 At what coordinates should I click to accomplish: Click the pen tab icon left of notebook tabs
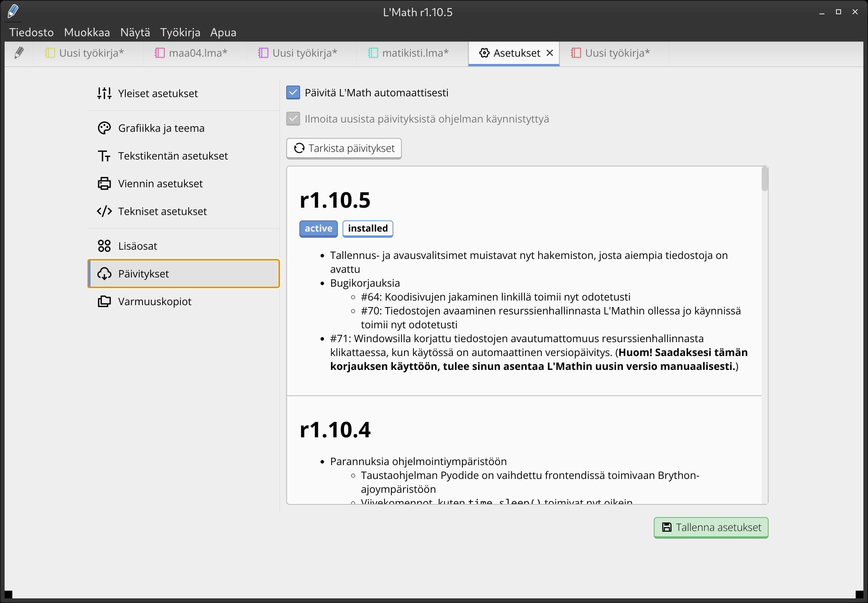tap(19, 53)
